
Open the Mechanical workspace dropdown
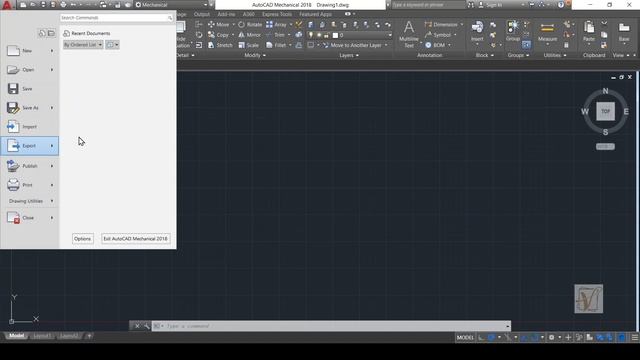pyautogui.click(x=171, y=5)
